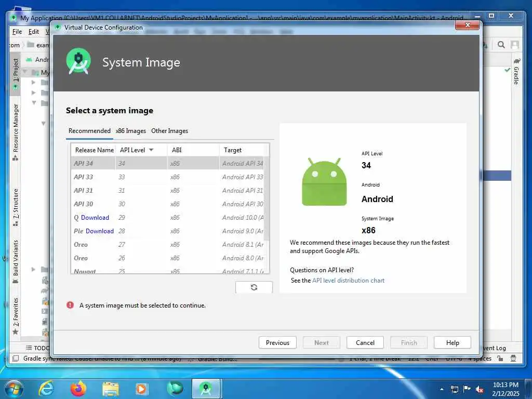532x399 pixels.
Task: Click the Android Studio logo in dialog header
Action: 78,61
